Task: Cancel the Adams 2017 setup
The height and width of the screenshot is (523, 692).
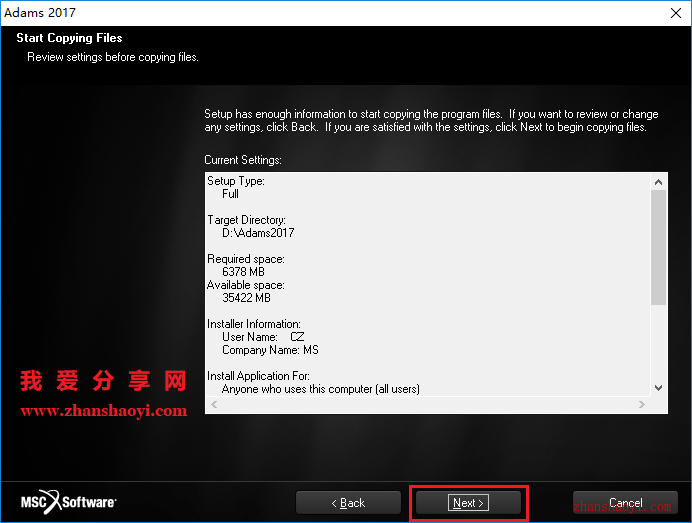Action: [625, 503]
